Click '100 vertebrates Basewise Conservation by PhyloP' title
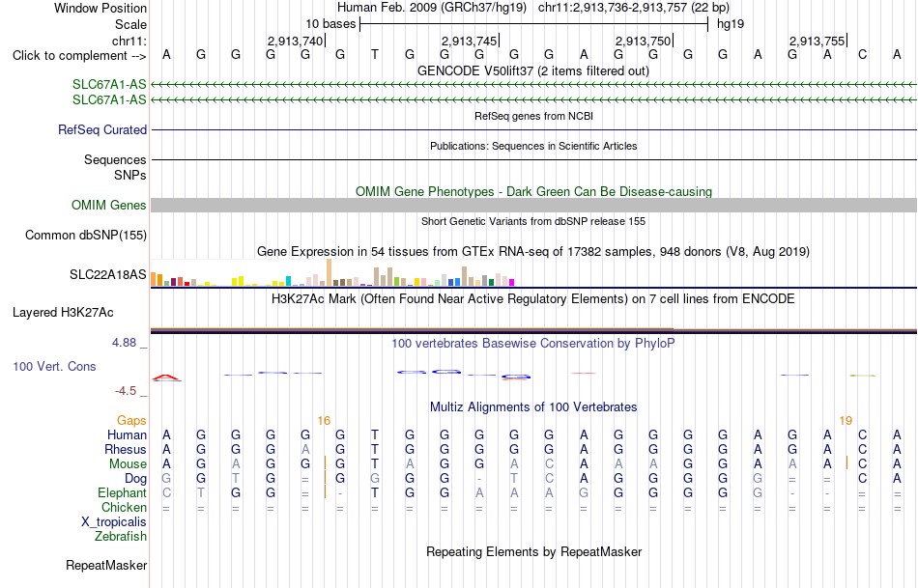The height and width of the screenshot is (588, 918). tap(533, 344)
